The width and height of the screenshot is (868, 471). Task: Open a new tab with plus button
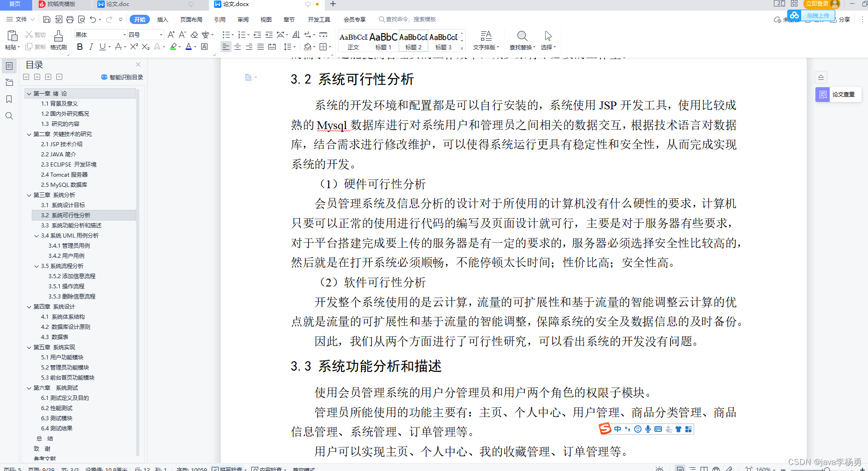coord(333,4)
